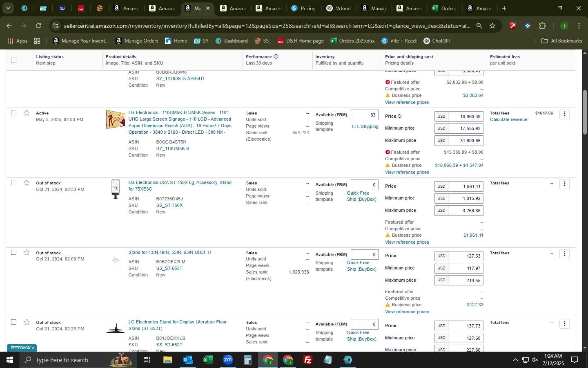Open Excel from taskbar

click(207, 360)
